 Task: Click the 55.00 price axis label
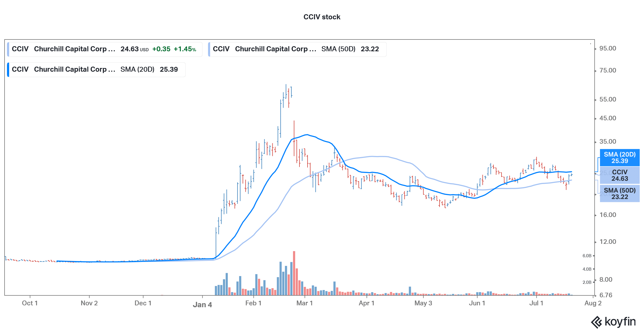[608, 99]
